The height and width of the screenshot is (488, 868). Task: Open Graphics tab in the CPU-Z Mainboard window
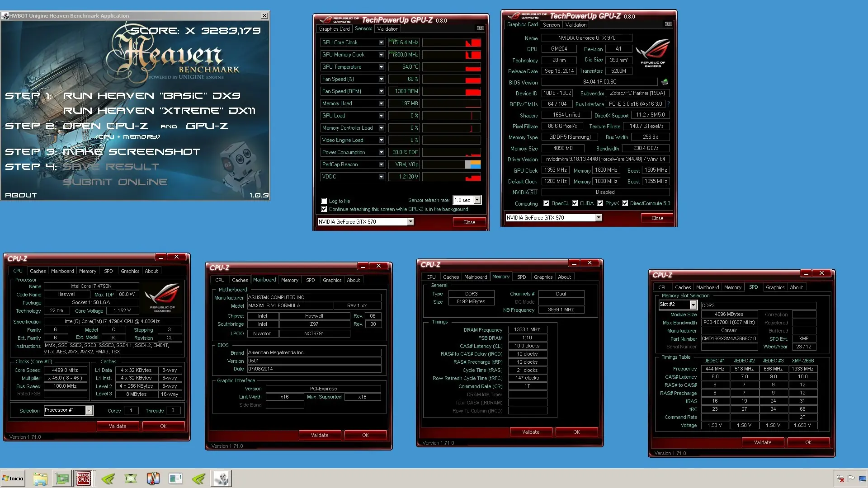[332, 280]
